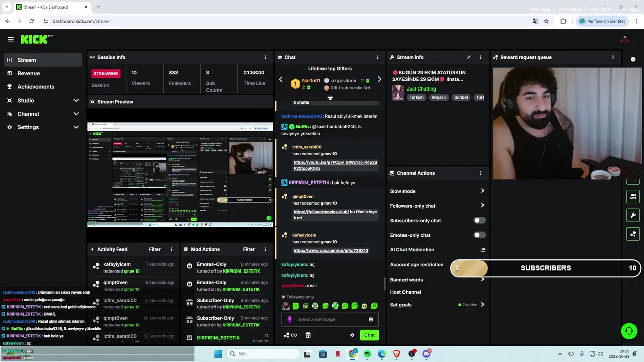
Task: Open Chat panel three-dot menu
Action: click(x=377, y=57)
